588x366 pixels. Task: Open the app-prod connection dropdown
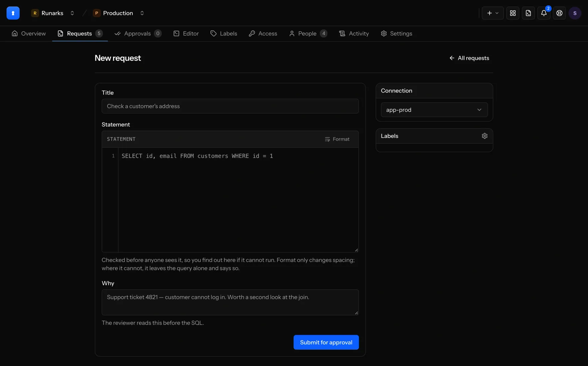pos(434,110)
